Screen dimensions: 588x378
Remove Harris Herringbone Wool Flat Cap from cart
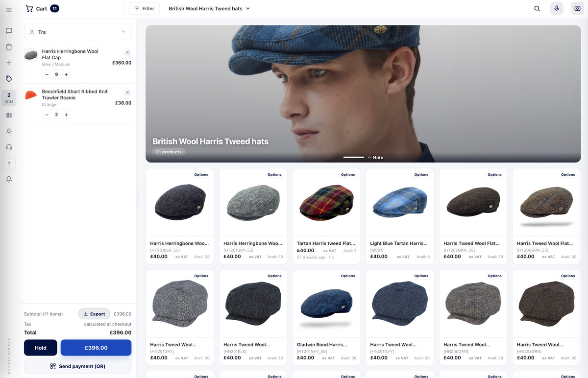127,52
